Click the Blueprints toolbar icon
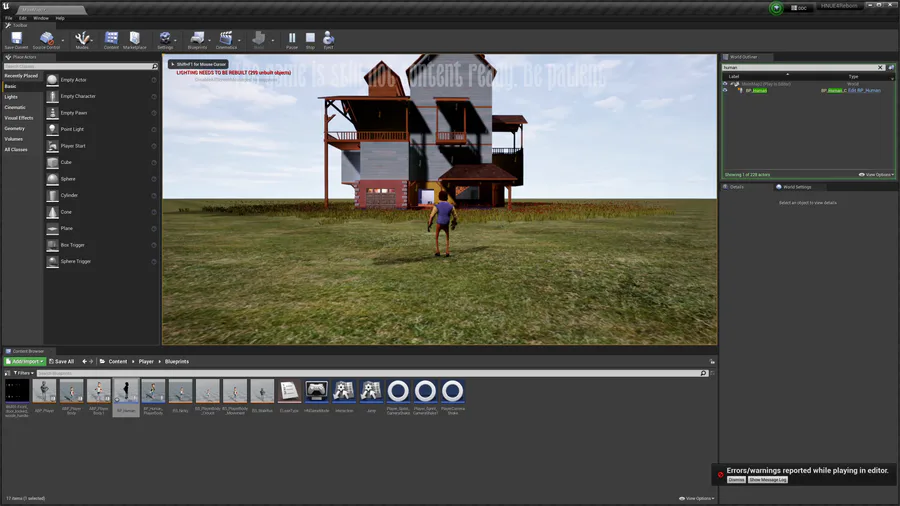 (197, 39)
